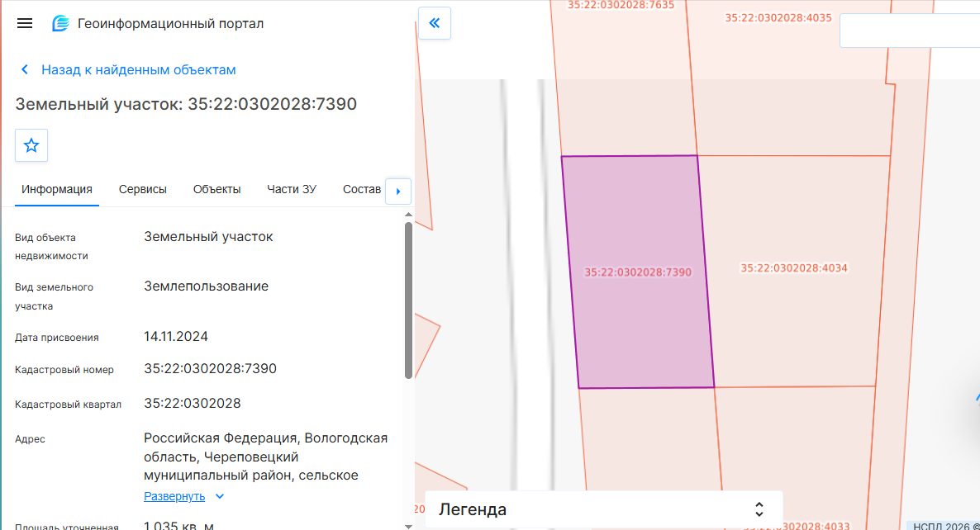
Task: Click Кадастровый квартал value 35:22:0302028
Action: click(x=192, y=403)
